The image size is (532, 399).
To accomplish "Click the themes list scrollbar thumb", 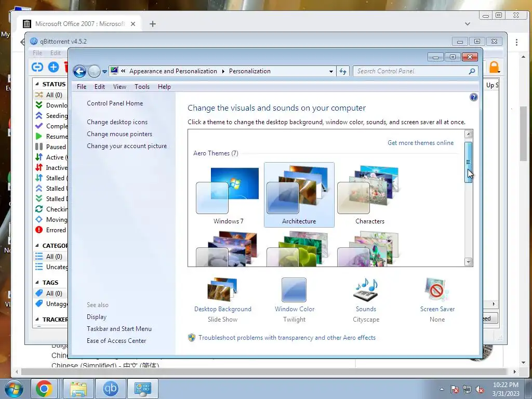I will (x=469, y=162).
